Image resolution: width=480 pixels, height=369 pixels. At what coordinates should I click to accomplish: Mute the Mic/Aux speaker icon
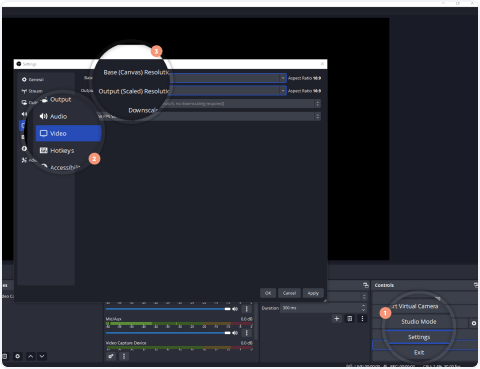[235, 333]
